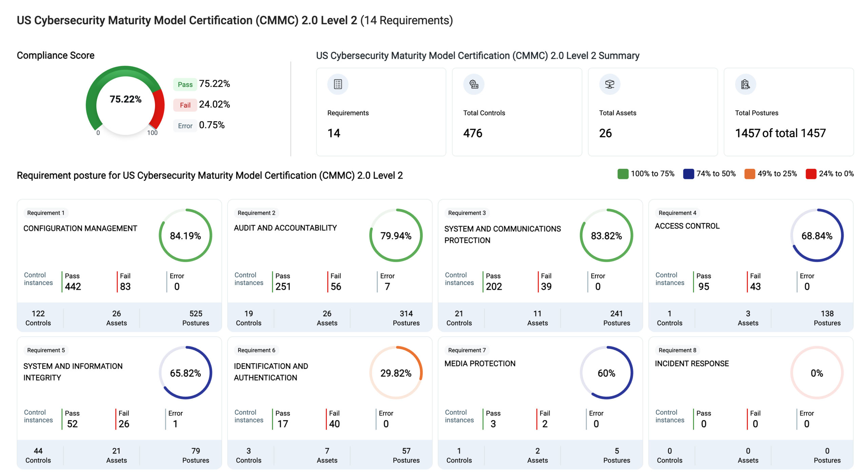Click Total Assets value 26
This screenshot has height=473, width=868.
tap(605, 133)
